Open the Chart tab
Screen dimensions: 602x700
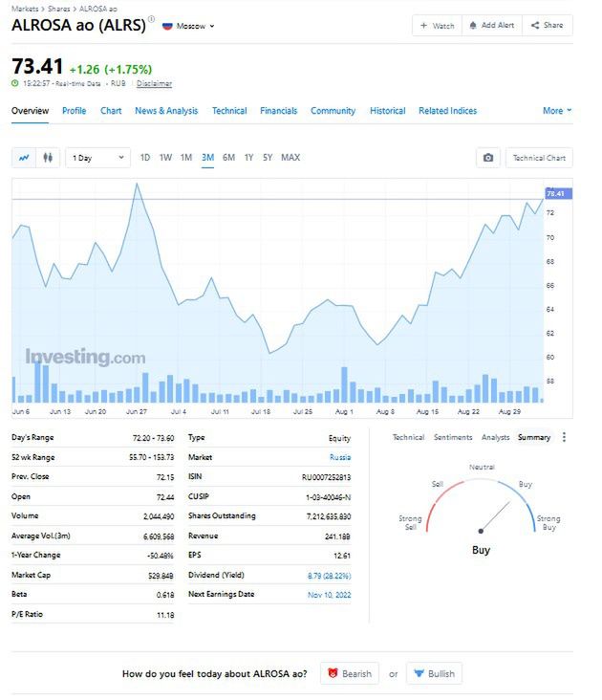pos(111,111)
